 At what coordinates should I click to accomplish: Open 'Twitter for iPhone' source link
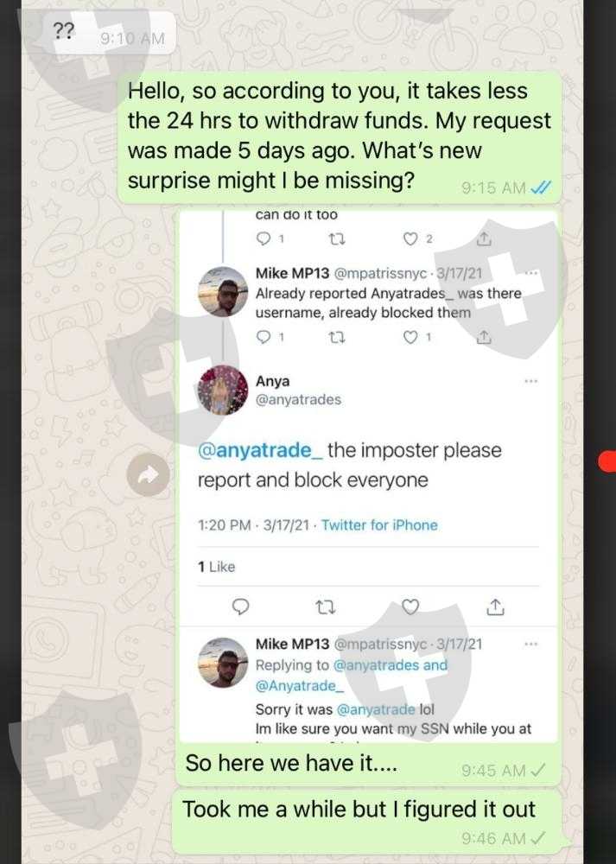point(379,525)
